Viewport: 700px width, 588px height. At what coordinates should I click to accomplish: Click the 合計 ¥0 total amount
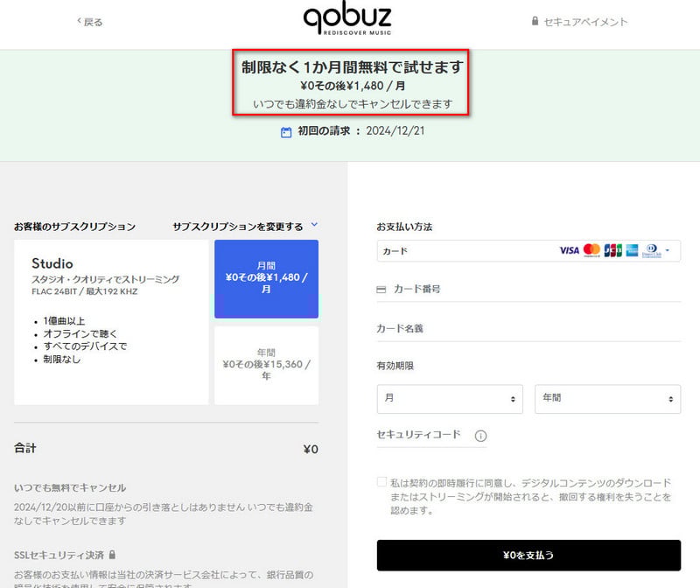click(311, 449)
